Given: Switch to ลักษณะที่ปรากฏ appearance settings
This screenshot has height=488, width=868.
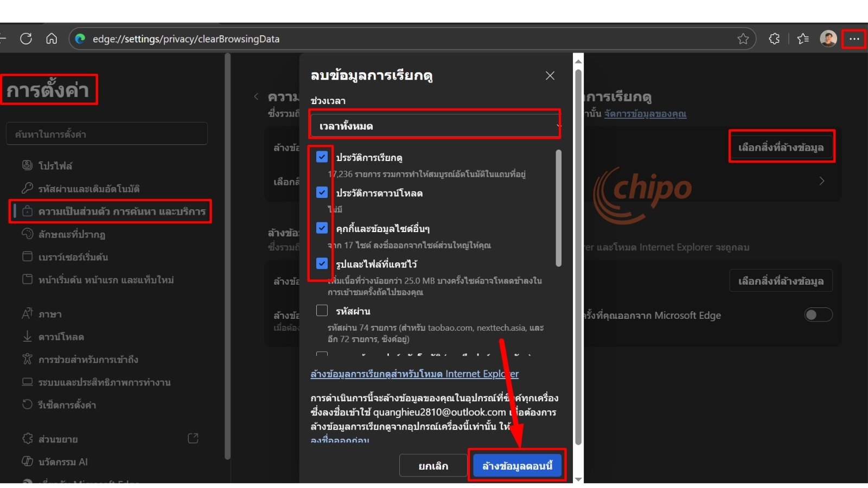Looking at the screenshot, I should click(65, 234).
